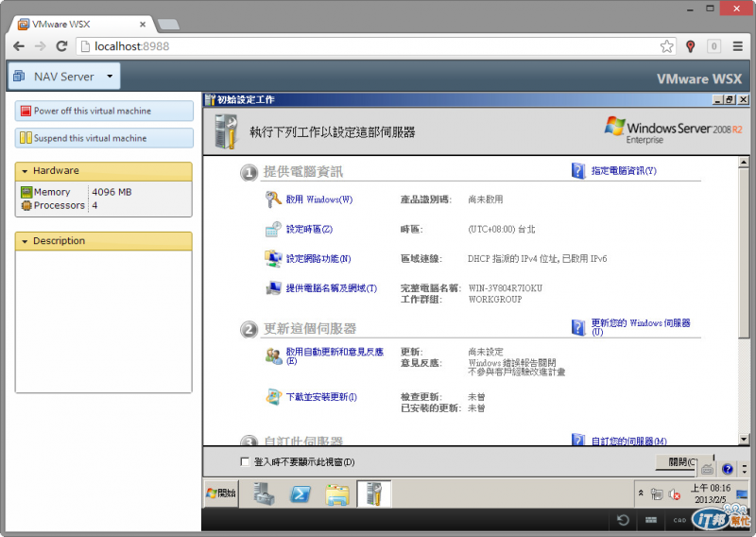This screenshot has width=756, height=537.
Task: Click 提供電腦名稱及網域(T) link
Action: coord(332,288)
